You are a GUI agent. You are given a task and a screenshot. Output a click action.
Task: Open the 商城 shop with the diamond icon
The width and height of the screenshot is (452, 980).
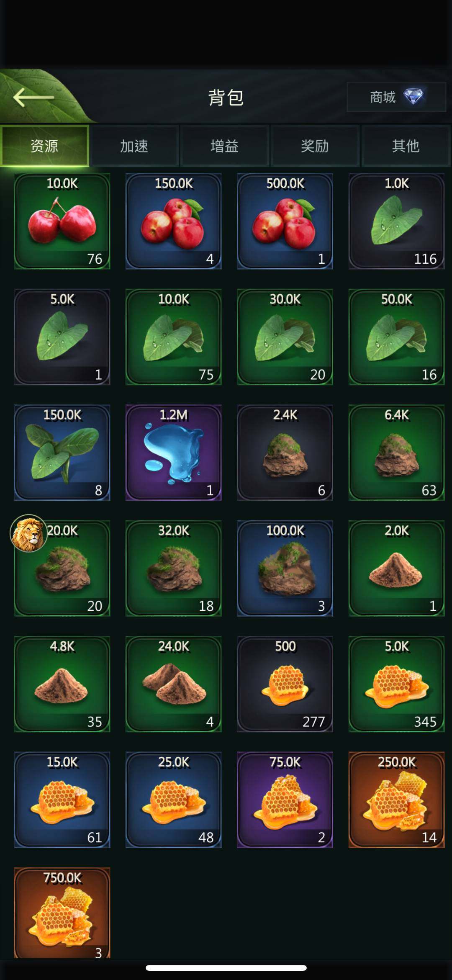396,97
